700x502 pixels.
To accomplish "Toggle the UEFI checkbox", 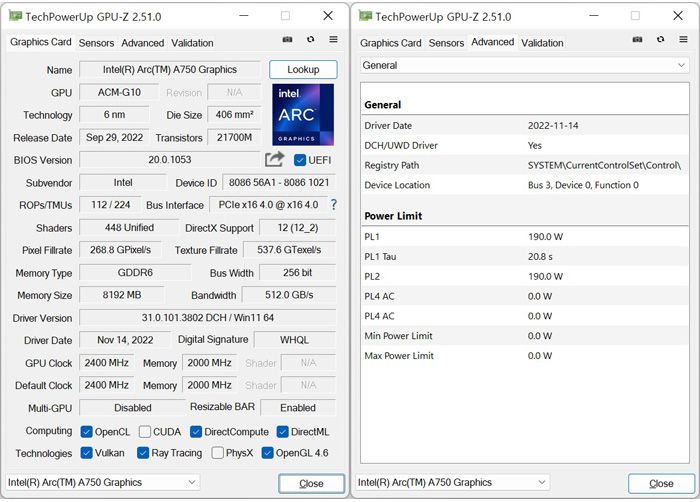I will [x=301, y=160].
